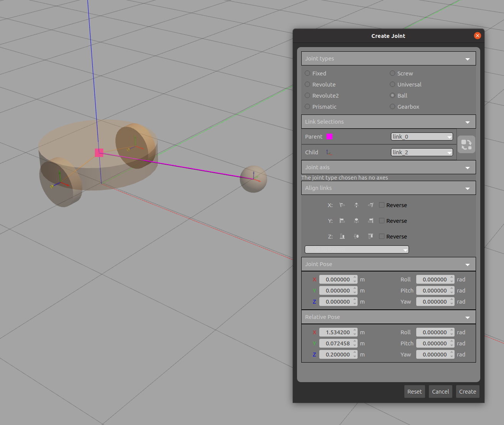Image resolution: width=504 pixels, height=425 pixels.
Task: Enable Reverse for X alignment
Action: point(382,205)
